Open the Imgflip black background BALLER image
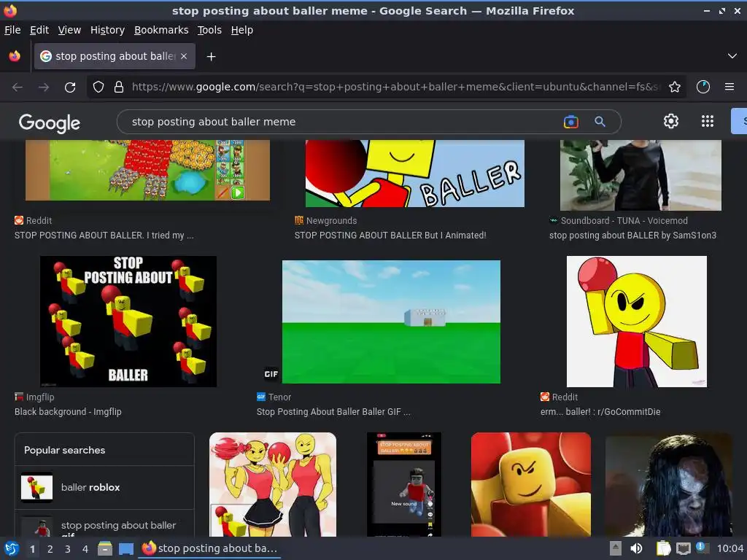 pyautogui.click(x=128, y=322)
